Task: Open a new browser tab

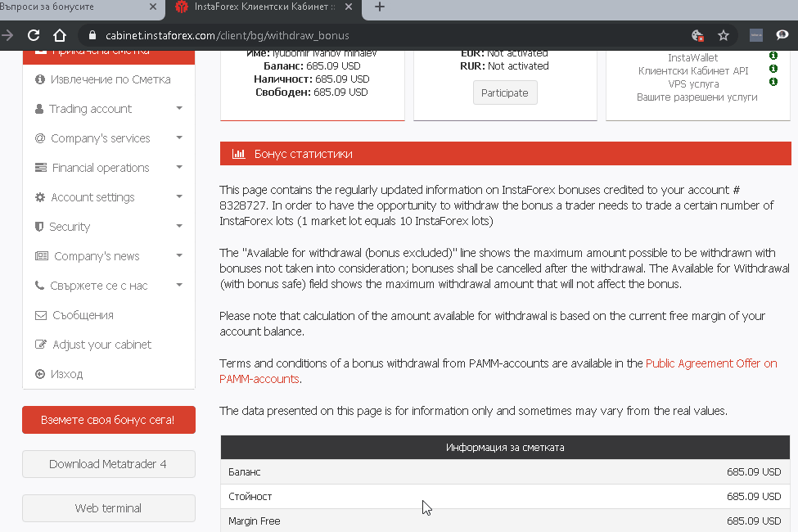Action: (x=380, y=7)
